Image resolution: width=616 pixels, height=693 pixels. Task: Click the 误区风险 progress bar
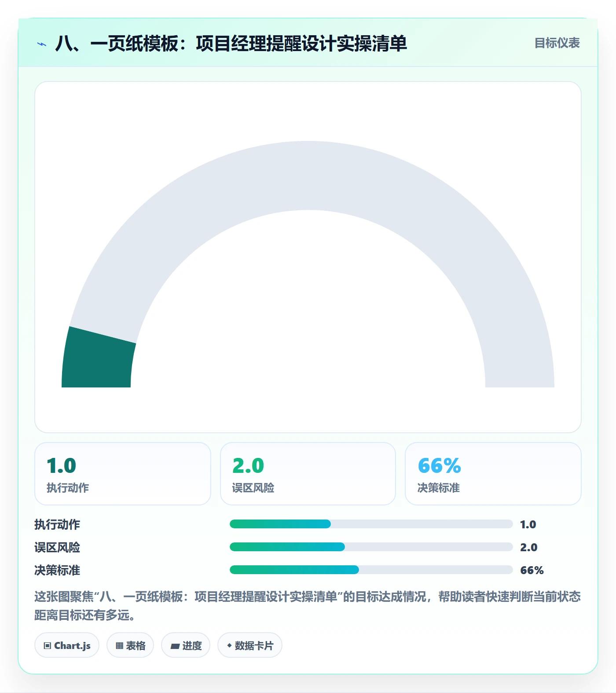click(371, 547)
